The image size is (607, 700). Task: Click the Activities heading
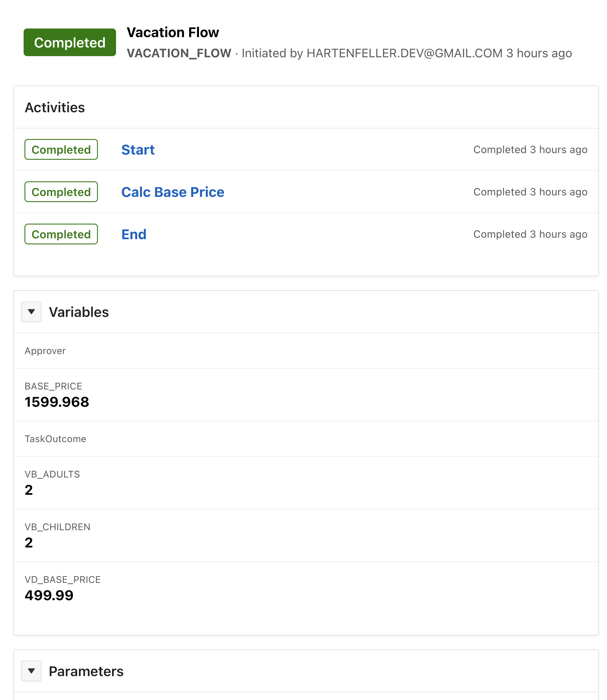[55, 108]
